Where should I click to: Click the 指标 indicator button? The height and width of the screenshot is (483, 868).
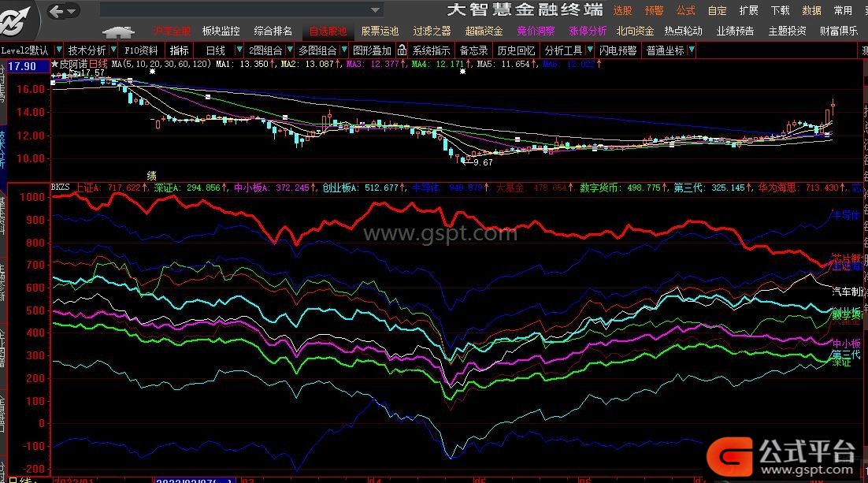click(x=180, y=50)
